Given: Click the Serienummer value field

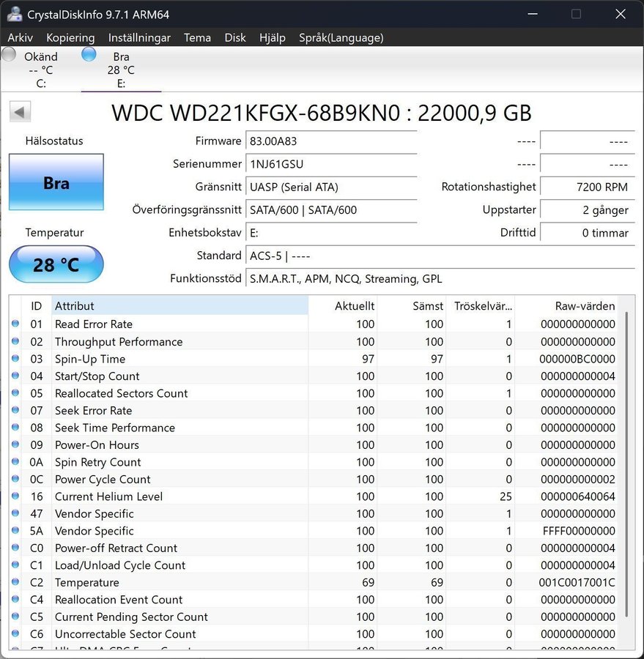Looking at the screenshot, I should (x=330, y=164).
